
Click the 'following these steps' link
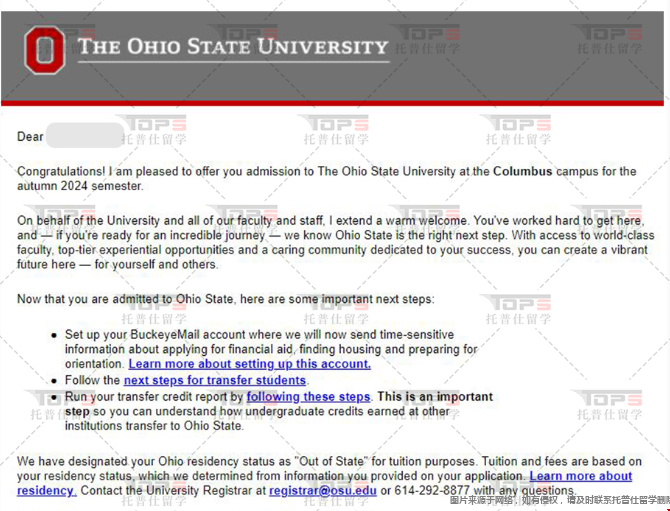point(309,396)
